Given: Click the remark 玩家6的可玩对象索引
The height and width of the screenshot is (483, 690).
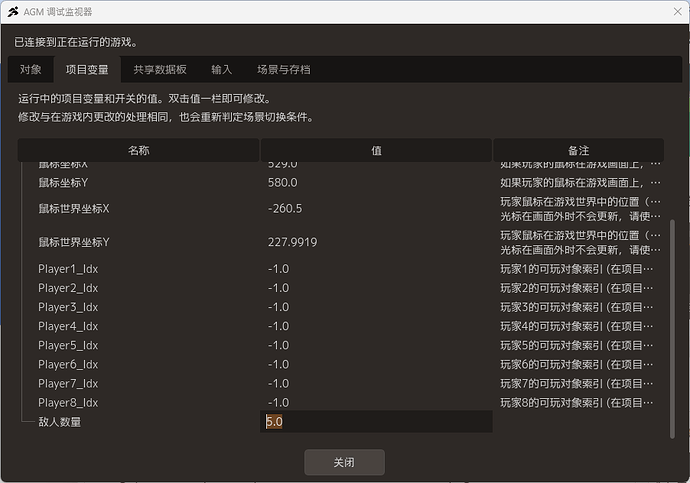Looking at the screenshot, I should point(577,365).
